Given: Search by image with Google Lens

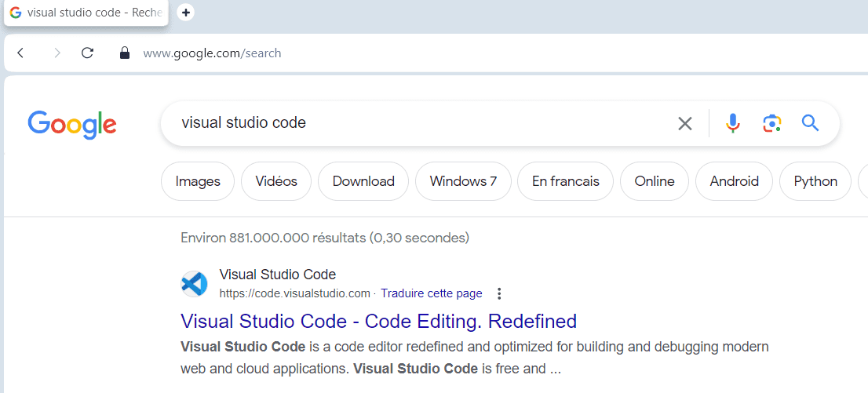Looking at the screenshot, I should point(771,123).
